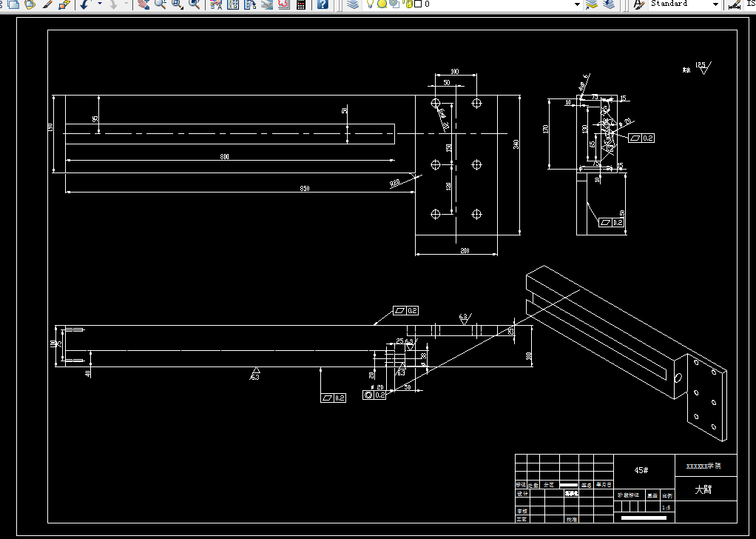The image size is (756, 539).
Task: Click the Layer Previous icon
Action: (609, 4)
